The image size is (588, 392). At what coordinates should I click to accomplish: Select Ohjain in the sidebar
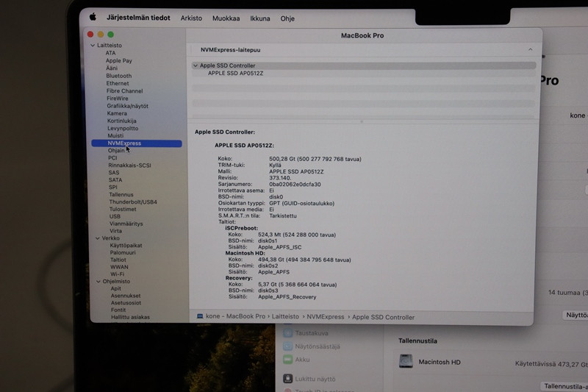coord(116,151)
